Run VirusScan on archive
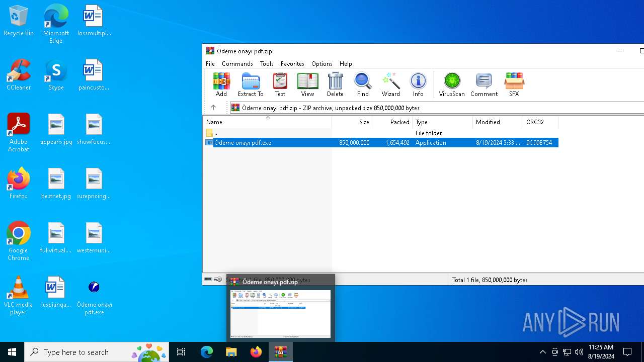The height and width of the screenshot is (362, 644). point(452,84)
